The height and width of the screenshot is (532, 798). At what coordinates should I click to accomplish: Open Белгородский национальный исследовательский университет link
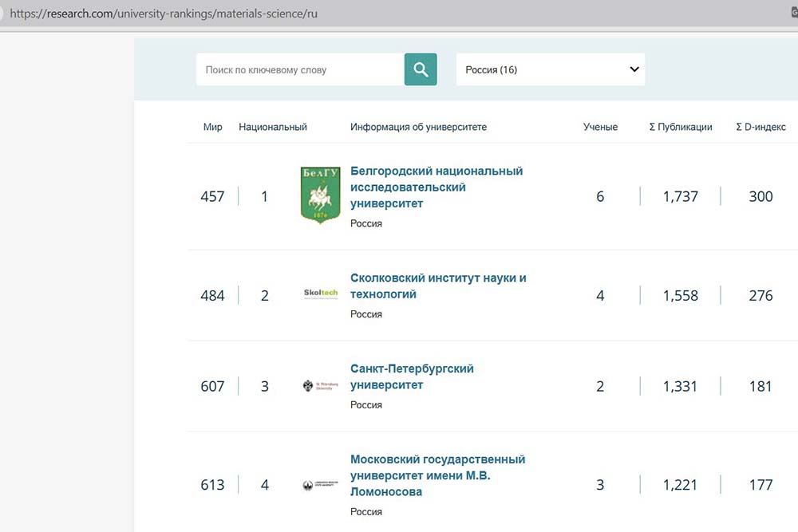pos(437,187)
